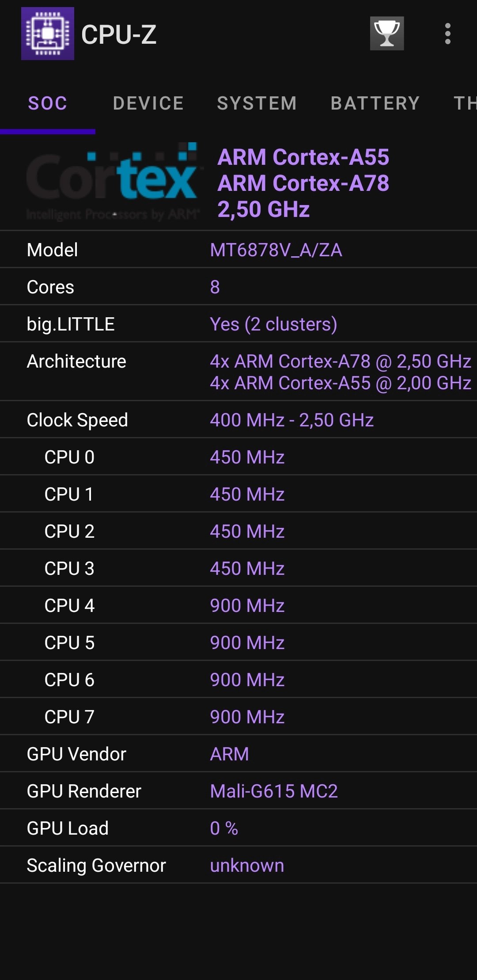Image resolution: width=477 pixels, height=980 pixels.
Task: Switch to the DEVICE tab
Action: 148,103
